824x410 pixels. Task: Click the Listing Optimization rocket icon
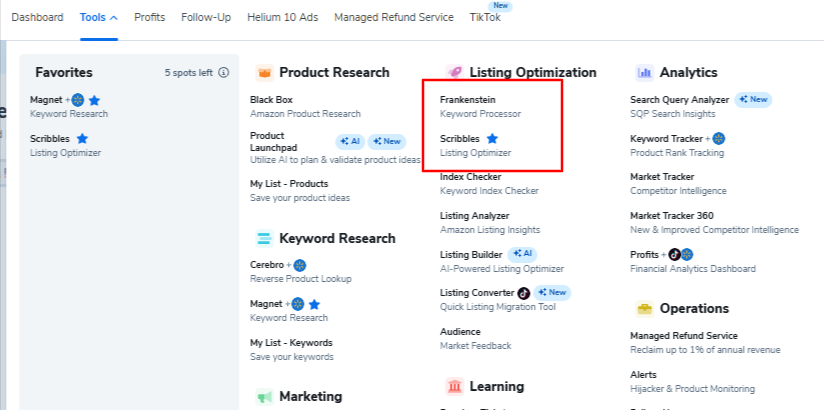(455, 73)
